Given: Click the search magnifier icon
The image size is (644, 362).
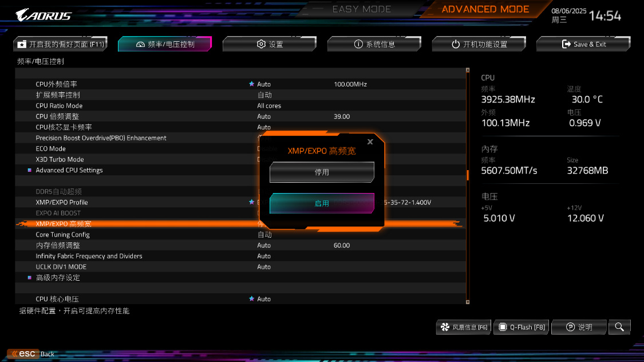Looking at the screenshot, I should click(x=619, y=327).
